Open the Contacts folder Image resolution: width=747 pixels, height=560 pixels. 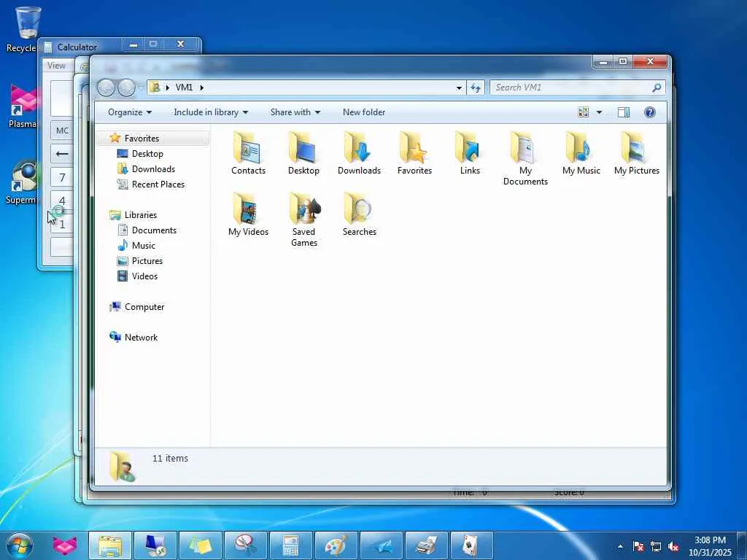248,153
